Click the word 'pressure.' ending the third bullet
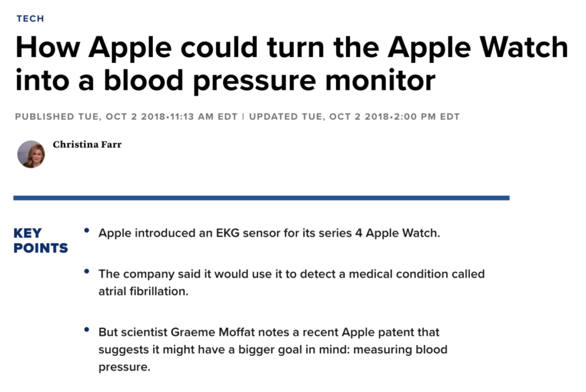 pyautogui.click(x=124, y=367)
